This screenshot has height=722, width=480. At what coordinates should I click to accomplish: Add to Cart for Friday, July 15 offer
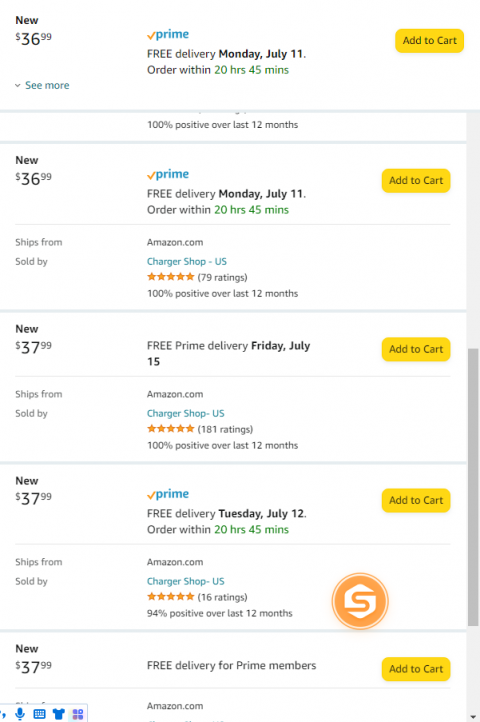point(416,349)
